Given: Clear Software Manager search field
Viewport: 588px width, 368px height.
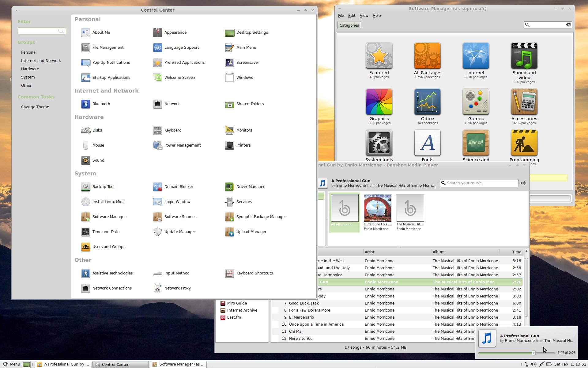Looking at the screenshot, I should [568, 25].
